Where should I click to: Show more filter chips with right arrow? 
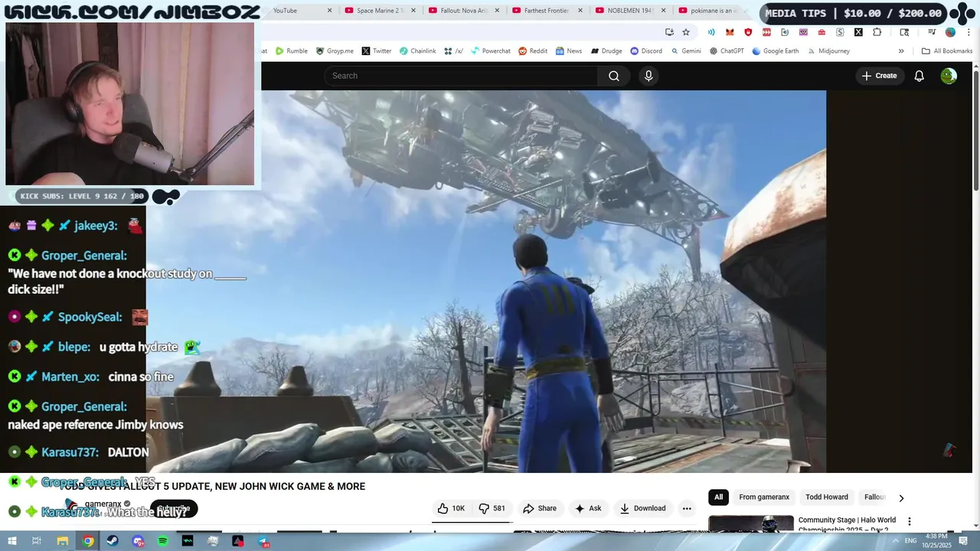pyautogui.click(x=901, y=497)
